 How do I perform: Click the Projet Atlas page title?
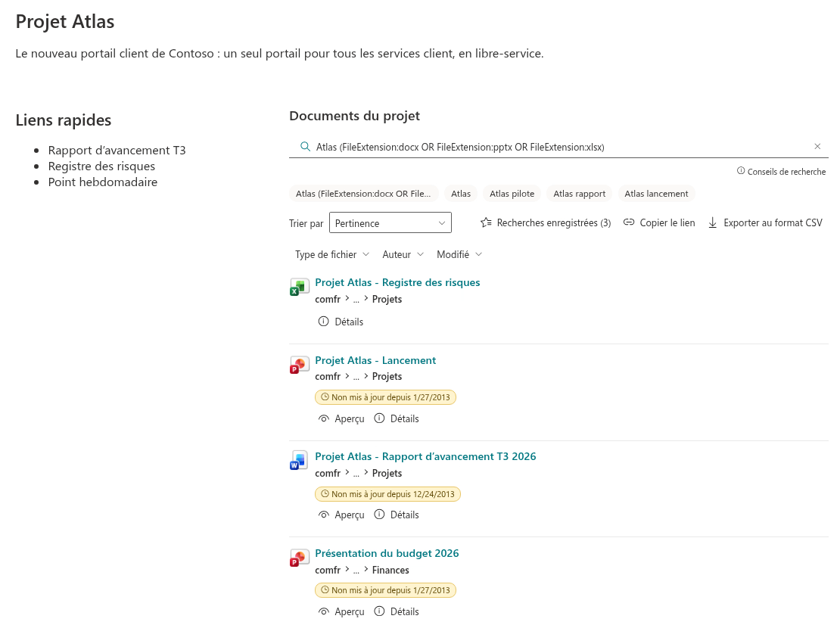65,21
